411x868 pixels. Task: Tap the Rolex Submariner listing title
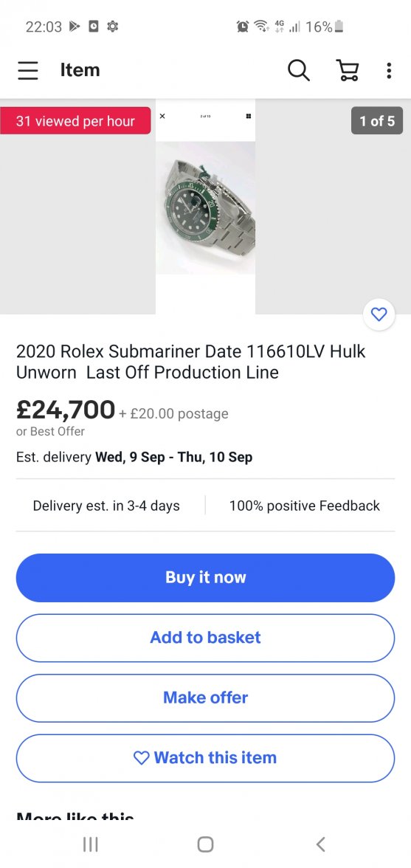191,362
